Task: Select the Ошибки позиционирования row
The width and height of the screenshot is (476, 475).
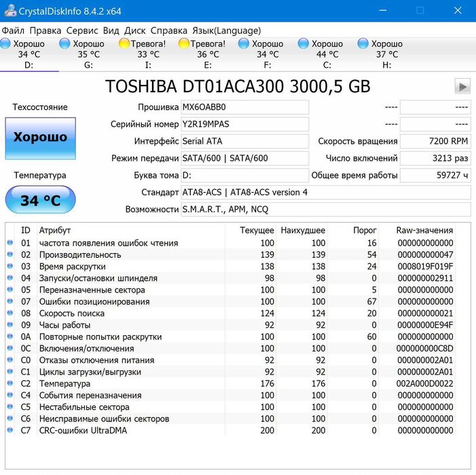Action: click(230, 301)
